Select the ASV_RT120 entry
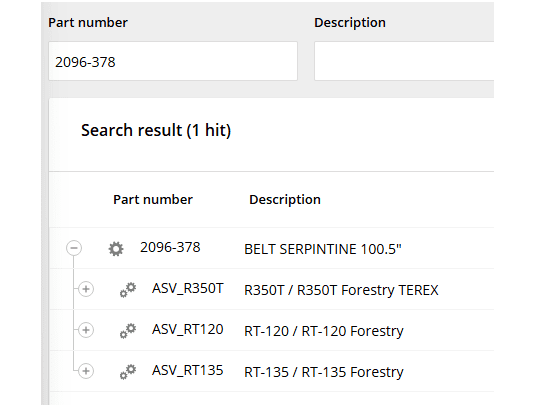This screenshot has width=540, height=405. click(x=188, y=329)
